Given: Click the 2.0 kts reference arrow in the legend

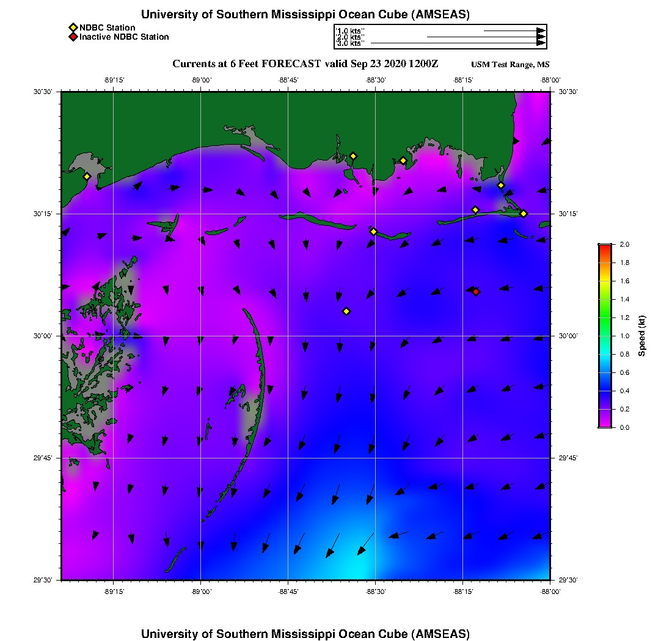Looking at the screenshot, I should 486,37.
